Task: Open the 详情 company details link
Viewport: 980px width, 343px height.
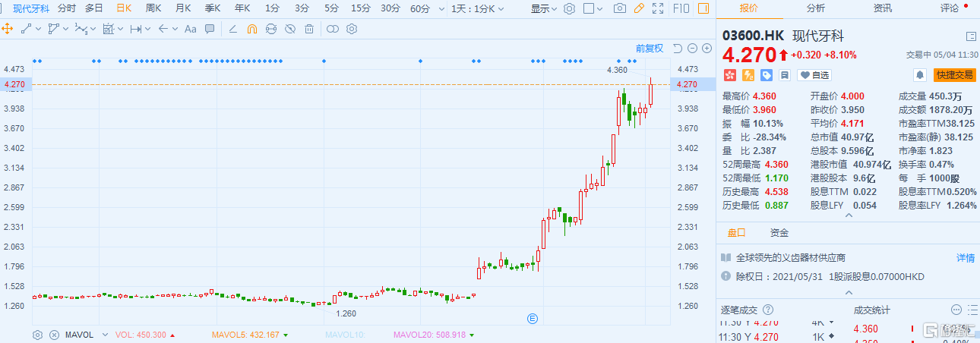Action: tap(965, 257)
